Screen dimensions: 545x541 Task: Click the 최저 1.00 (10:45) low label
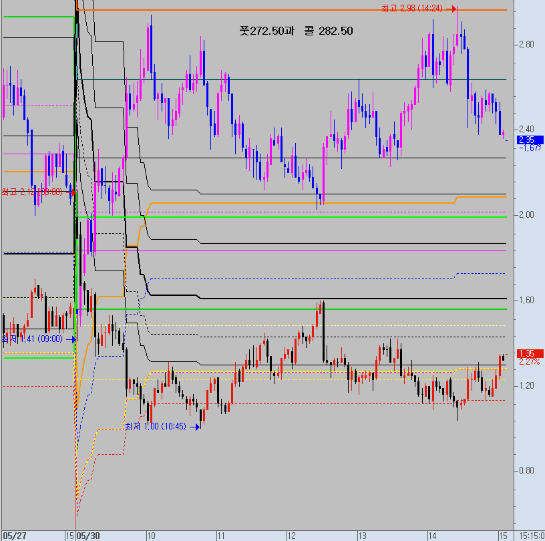click(x=155, y=427)
